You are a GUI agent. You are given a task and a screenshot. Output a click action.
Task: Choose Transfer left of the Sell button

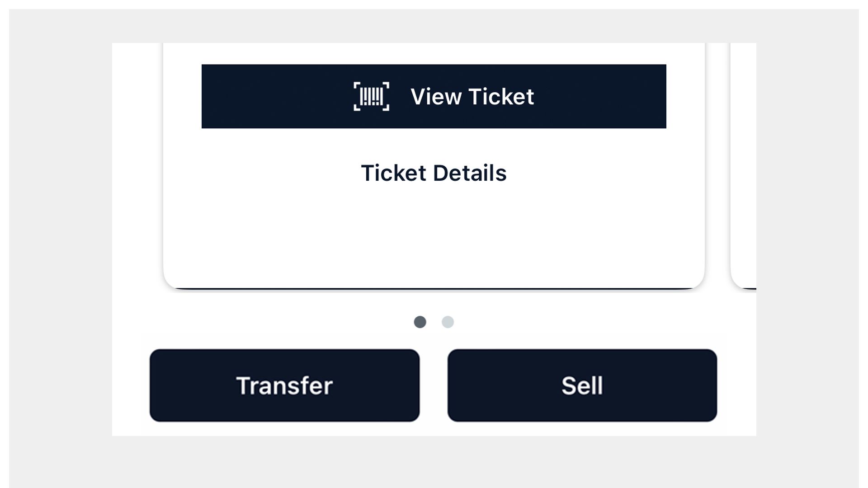(284, 385)
